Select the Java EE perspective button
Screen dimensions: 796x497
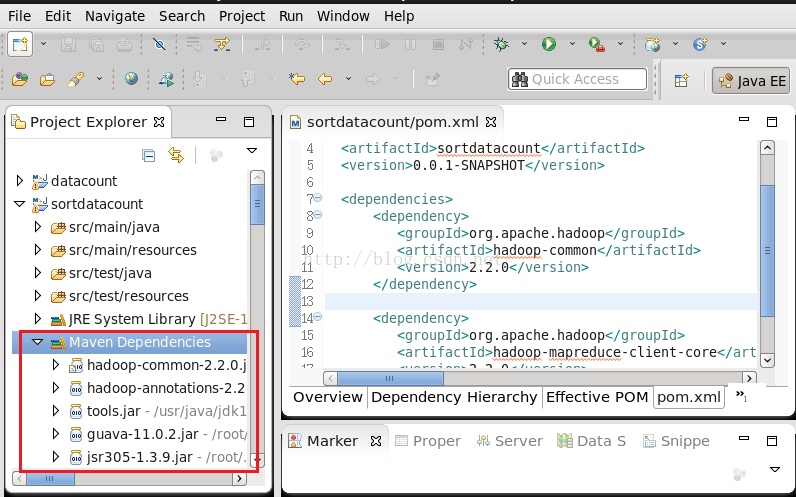tap(751, 81)
